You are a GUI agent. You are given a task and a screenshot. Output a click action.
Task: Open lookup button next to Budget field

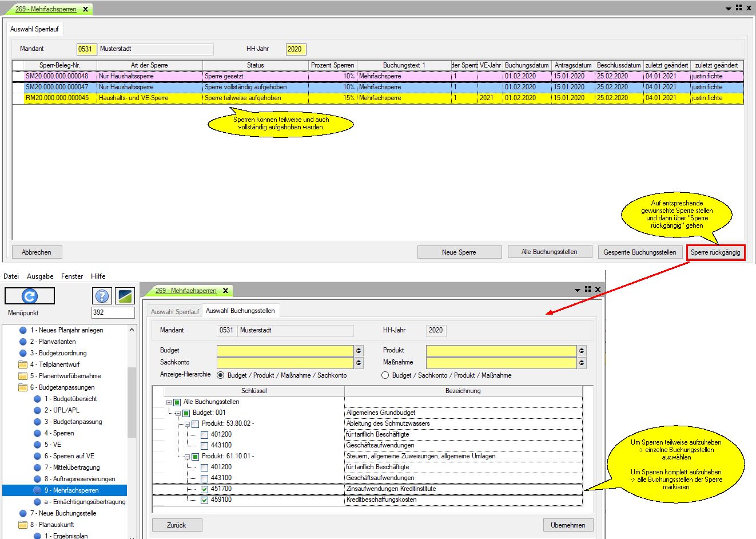pyautogui.click(x=359, y=351)
